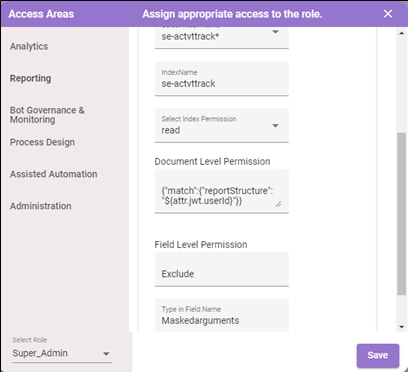Go to the Process Design area
The height and width of the screenshot is (372, 408).
[x=42, y=142]
